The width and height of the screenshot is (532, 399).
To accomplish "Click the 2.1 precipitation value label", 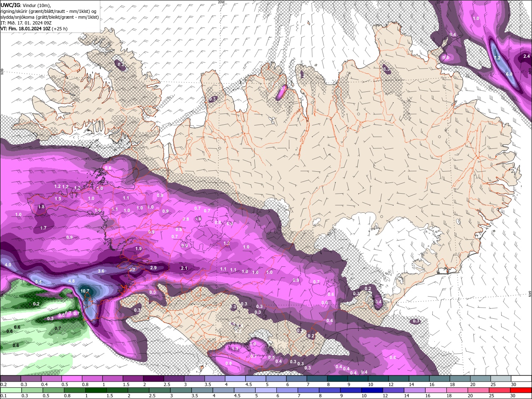I will tap(184, 268).
